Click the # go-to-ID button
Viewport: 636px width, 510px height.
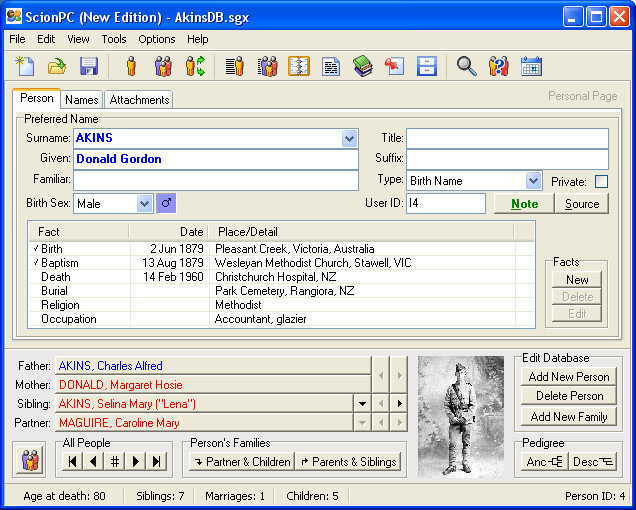click(115, 461)
